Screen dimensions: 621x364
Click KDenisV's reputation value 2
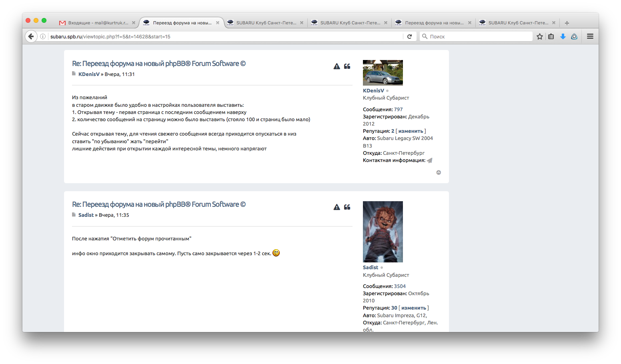pyautogui.click(x=393, y=131)
